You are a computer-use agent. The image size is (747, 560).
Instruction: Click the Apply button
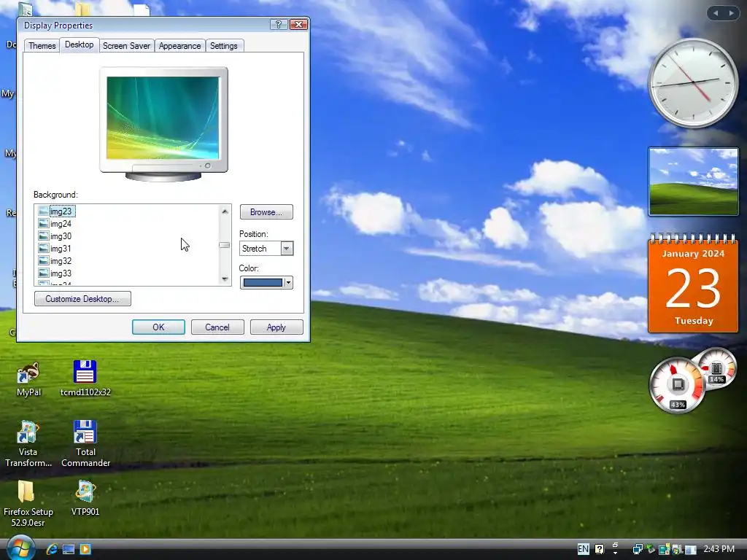[x=276, y=327]
